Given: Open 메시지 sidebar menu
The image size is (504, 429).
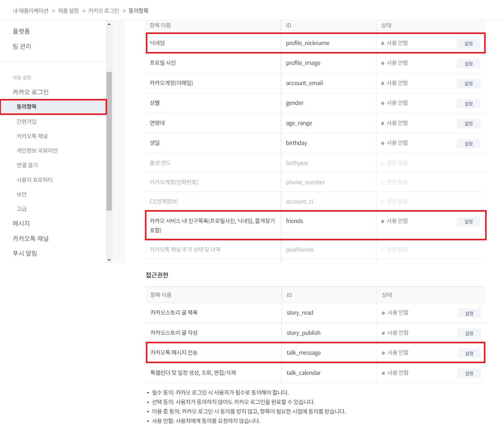Looking at the screenshot, I should (x=21, y=223).
